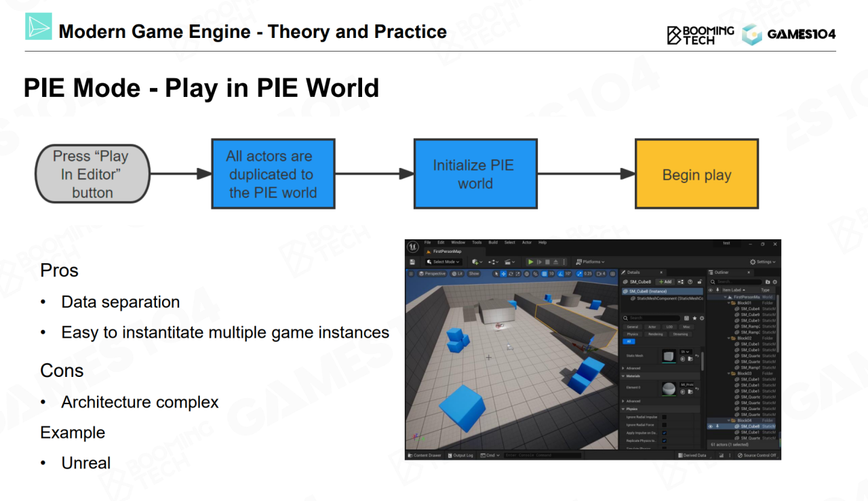This screenshot has height=501, width=868.
Task: Uncheck the Apply Impulse on Damage checkbox
Action: pos(664,433)
